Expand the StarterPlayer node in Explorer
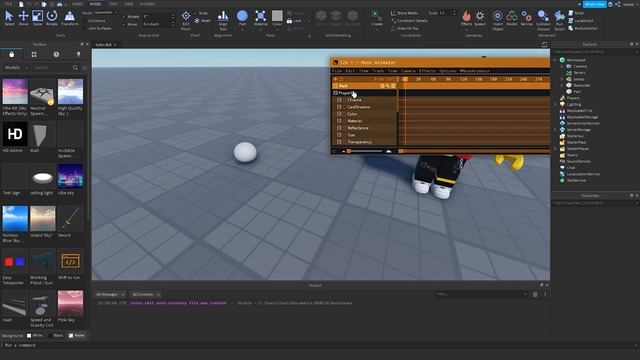The width and height of the screenshot is (640, 360). click(555, 149)
